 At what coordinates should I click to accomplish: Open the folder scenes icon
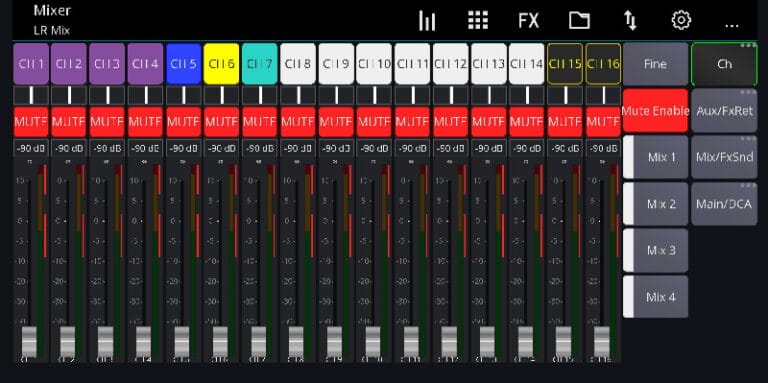pos(579,21)
